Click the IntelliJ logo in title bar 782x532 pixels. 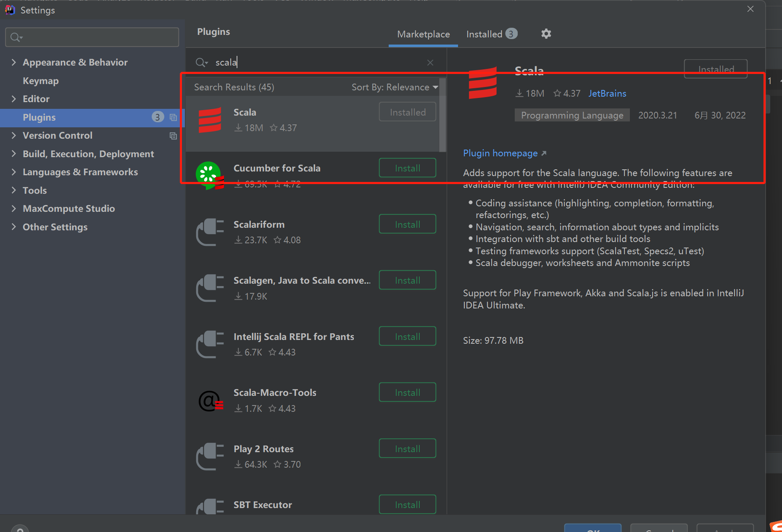pos(10,10)
